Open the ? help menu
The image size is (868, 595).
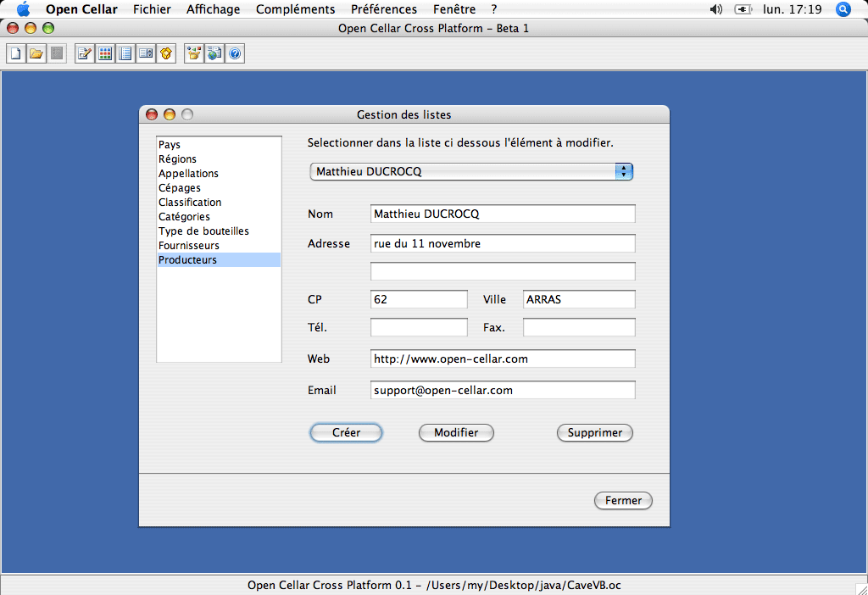(494, 9)
